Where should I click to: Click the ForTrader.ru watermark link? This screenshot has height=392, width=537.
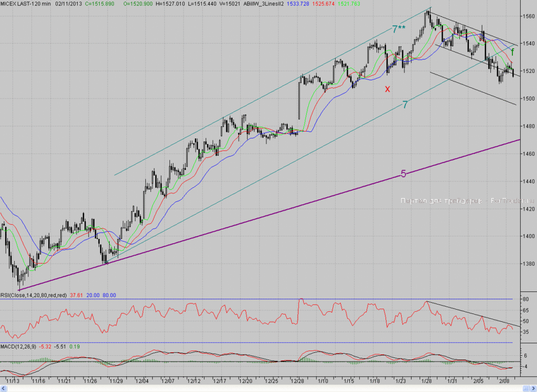[512, 201]
